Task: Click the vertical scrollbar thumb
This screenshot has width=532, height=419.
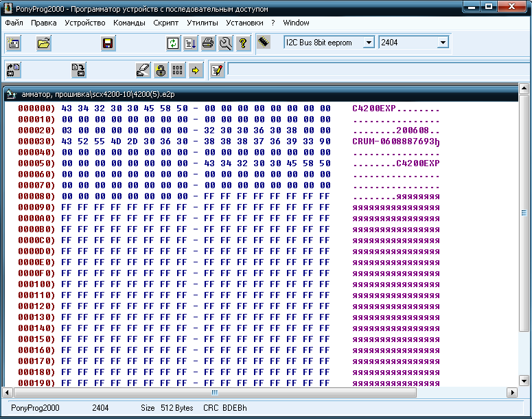Action: pos(524,212)
